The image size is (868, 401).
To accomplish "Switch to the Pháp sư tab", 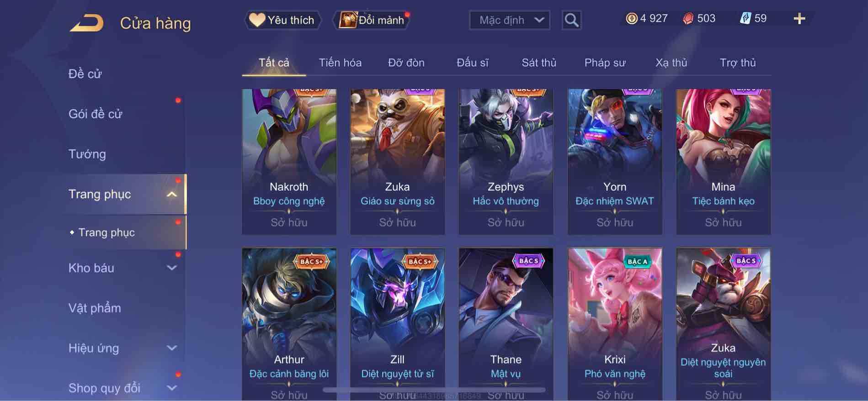I will click(x=605, y=63).
